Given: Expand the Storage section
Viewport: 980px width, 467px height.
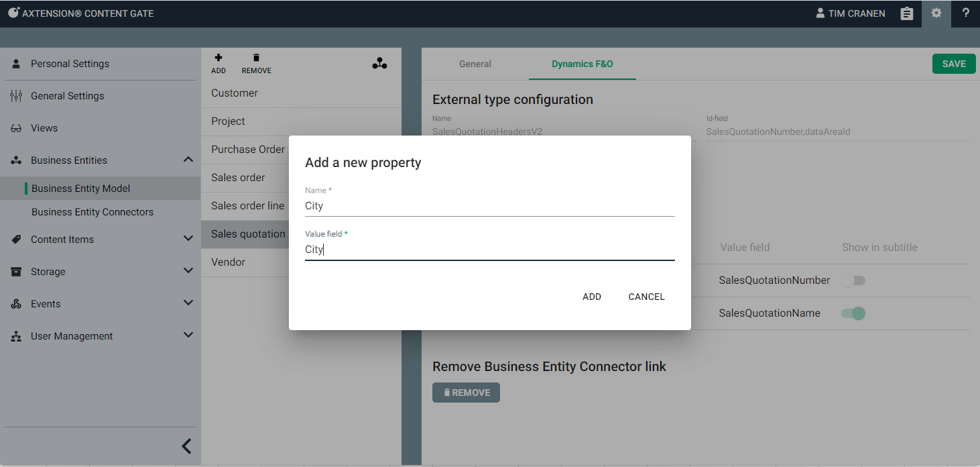Looking at the screenshot, I should [x=188, y=271].
